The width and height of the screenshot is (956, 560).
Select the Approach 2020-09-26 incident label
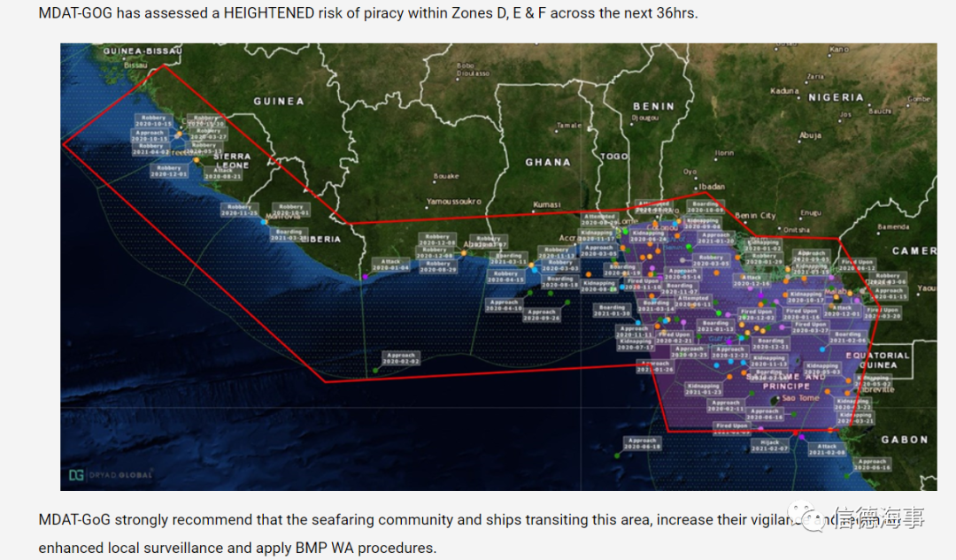tap(542, 315)
